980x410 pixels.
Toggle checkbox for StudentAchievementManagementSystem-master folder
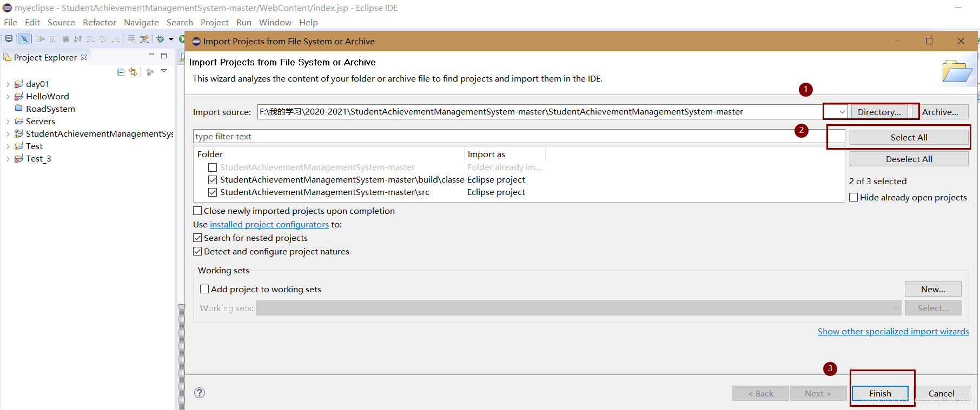213,167
